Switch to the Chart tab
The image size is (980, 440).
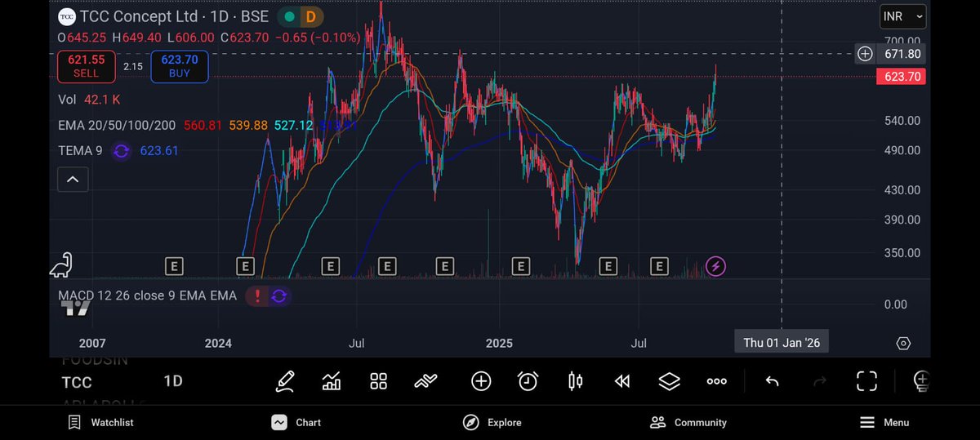pos(296,422)
